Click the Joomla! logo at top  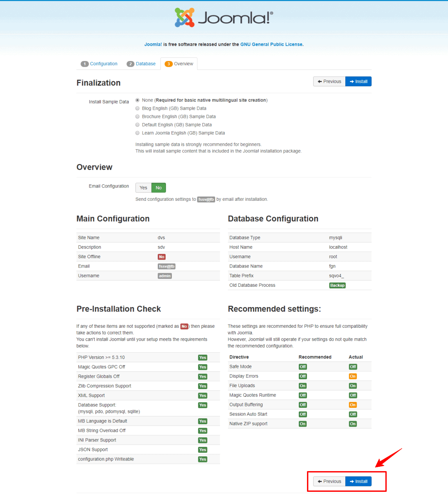[x=224, y=18]
